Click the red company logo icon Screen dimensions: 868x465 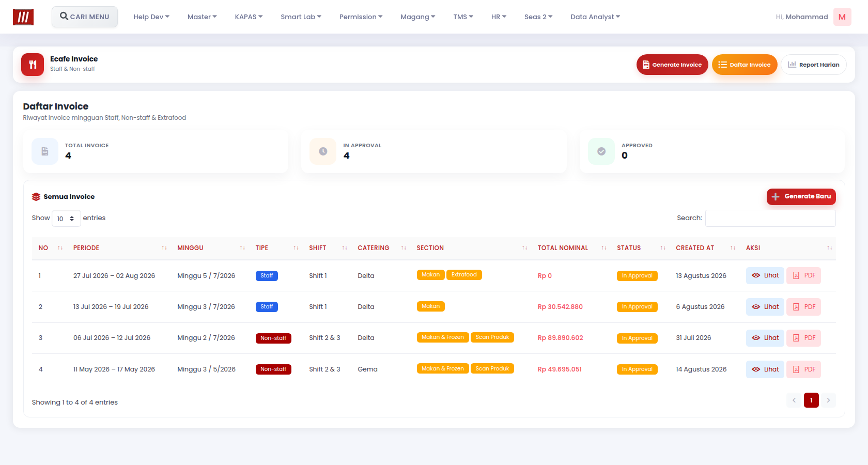pyautogui.click(x=23, y=17)
